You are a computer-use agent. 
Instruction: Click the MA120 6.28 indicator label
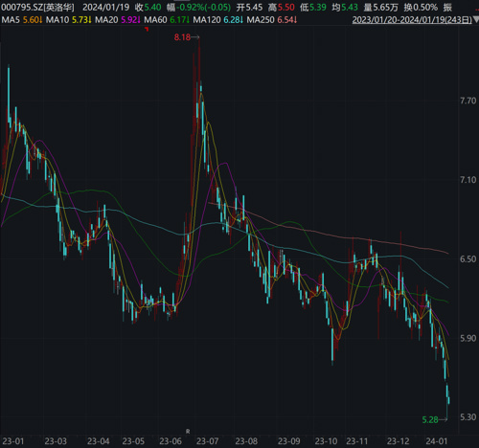point(218,20)
